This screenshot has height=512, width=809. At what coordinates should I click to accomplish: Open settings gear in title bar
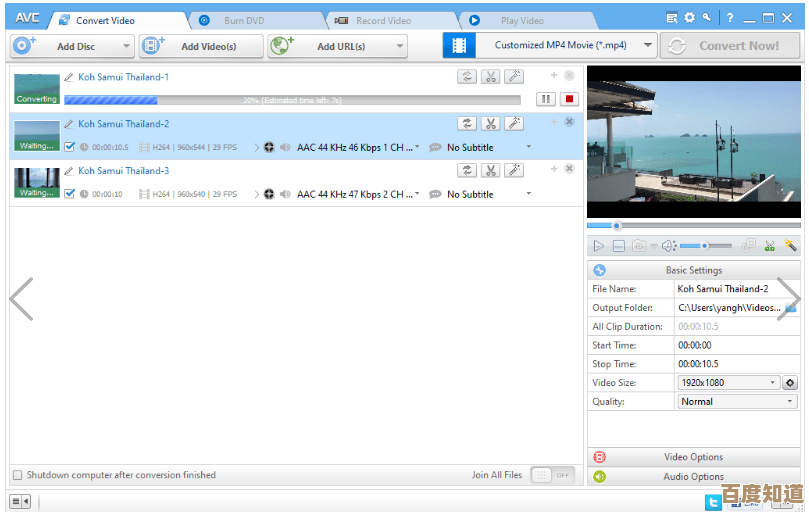[689, 18]
